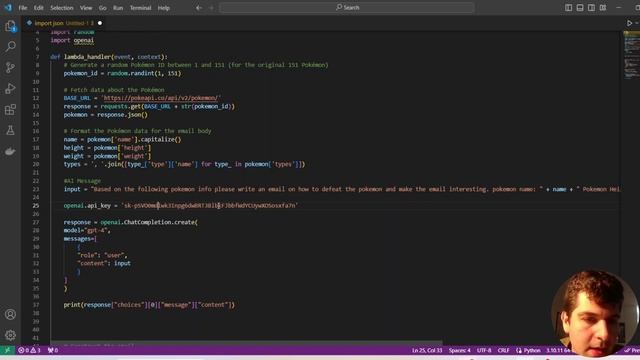The image size is (640, 360).
Task: Change indentation via 'Spaces: 4'
Action: click(x=460, y=350)
